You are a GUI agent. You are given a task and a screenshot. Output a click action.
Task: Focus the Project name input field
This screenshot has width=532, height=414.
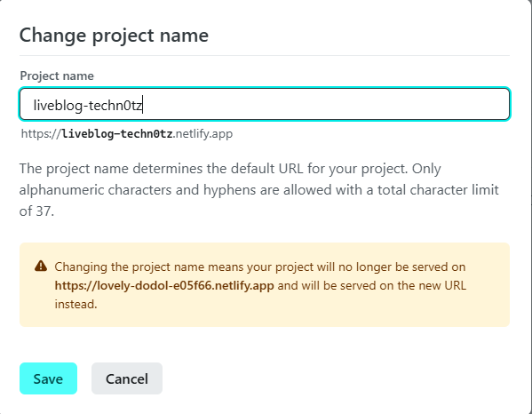click(x=265, y=104)
